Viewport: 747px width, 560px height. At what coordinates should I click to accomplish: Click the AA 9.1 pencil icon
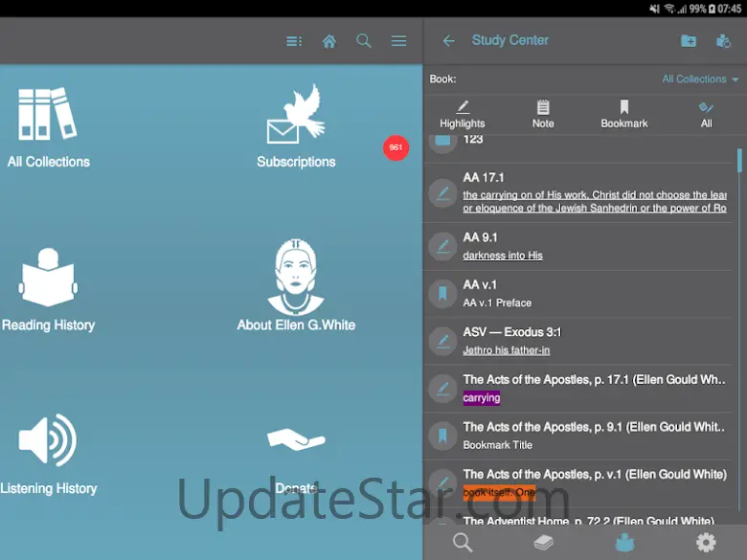coord(442,247)
